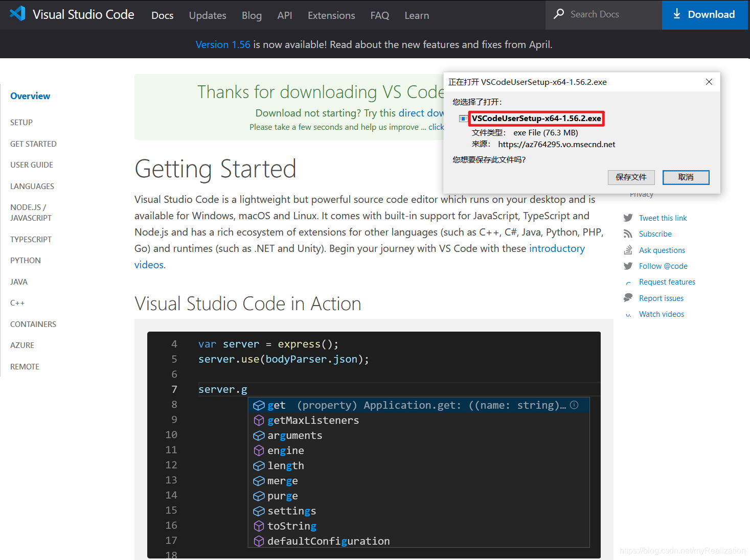Click the Ask questions link
750x560 pixels.
662,250
